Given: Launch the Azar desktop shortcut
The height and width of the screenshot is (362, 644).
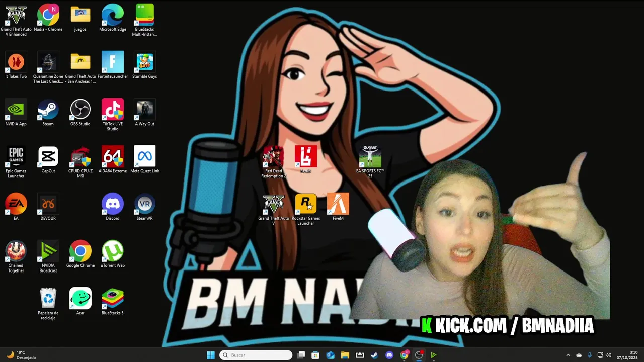Looking at the screenshot, I should click(80, 302).
